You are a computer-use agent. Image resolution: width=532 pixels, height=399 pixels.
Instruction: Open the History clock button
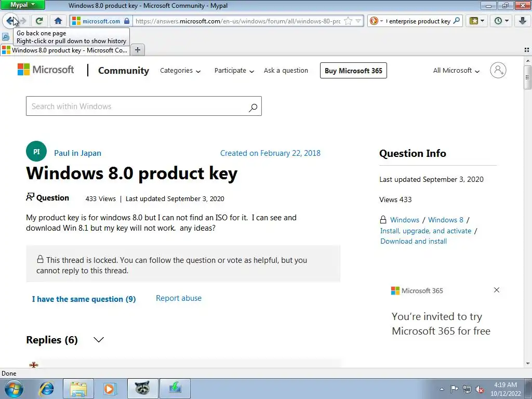click(x=501, y=21)
